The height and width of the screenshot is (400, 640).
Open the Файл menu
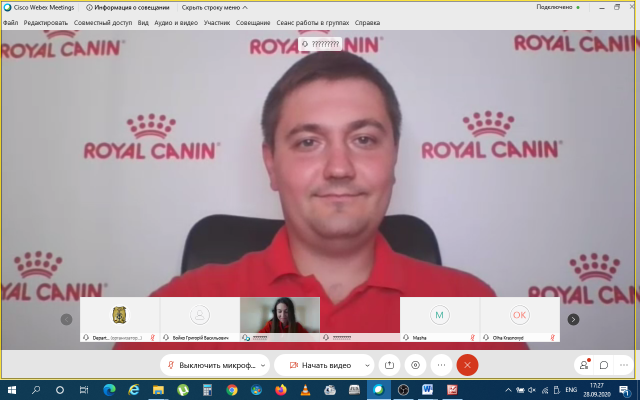[x=10, y=22]
